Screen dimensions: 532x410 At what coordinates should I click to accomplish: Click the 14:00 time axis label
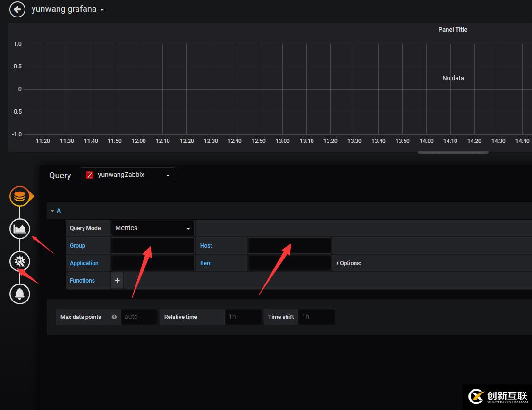pyautogui.click(x=426, y=141)
